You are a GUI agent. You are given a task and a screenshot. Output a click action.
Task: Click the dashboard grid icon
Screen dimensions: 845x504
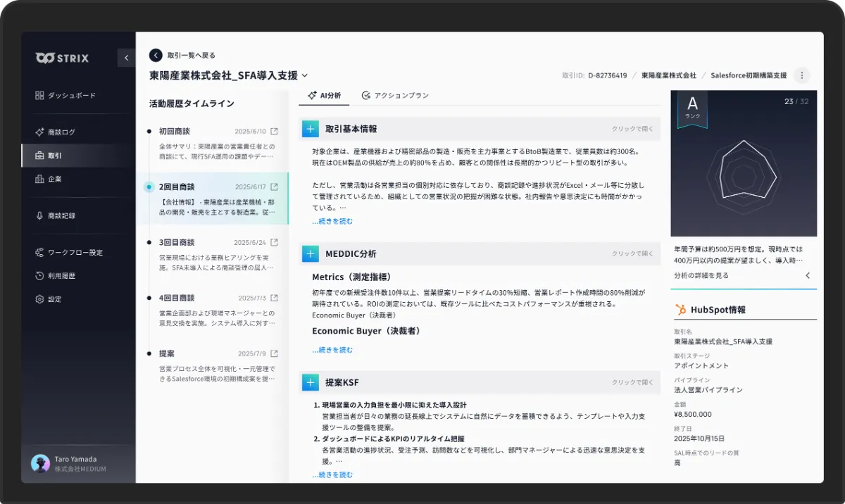click(x=39, y=95)
